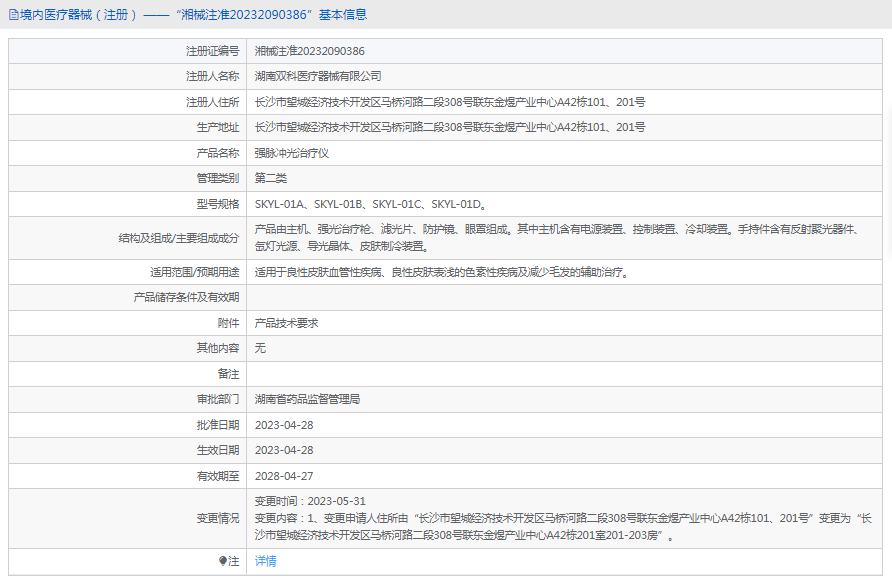Click the product name 强脉冲光治疗仪

[x=291, y=153]
